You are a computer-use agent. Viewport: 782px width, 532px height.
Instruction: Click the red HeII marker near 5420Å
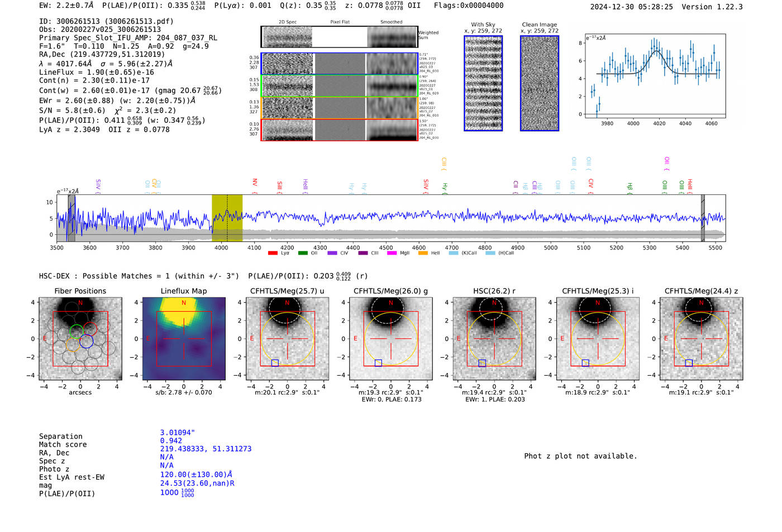pos(690,186)
